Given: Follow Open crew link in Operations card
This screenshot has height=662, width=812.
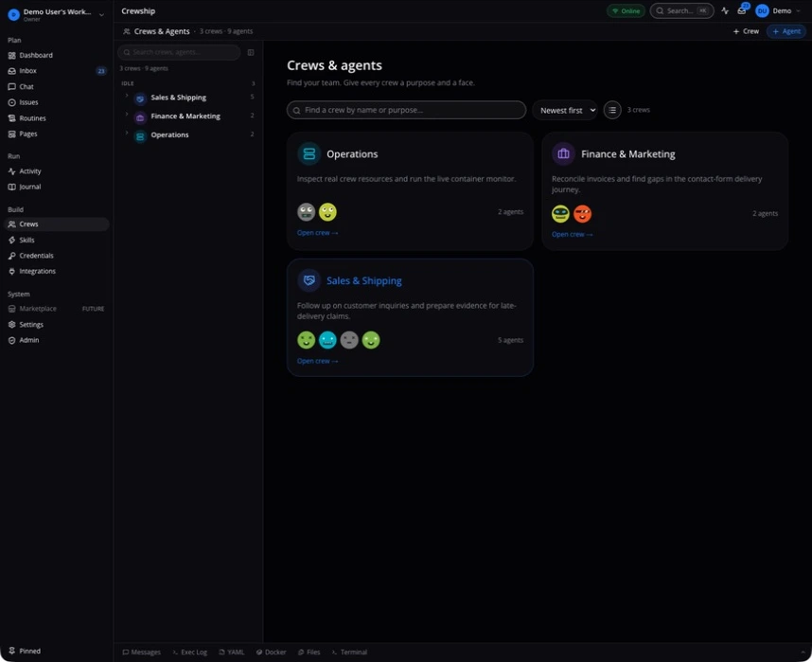Looking at the screenshot, I should coord(317,233).
